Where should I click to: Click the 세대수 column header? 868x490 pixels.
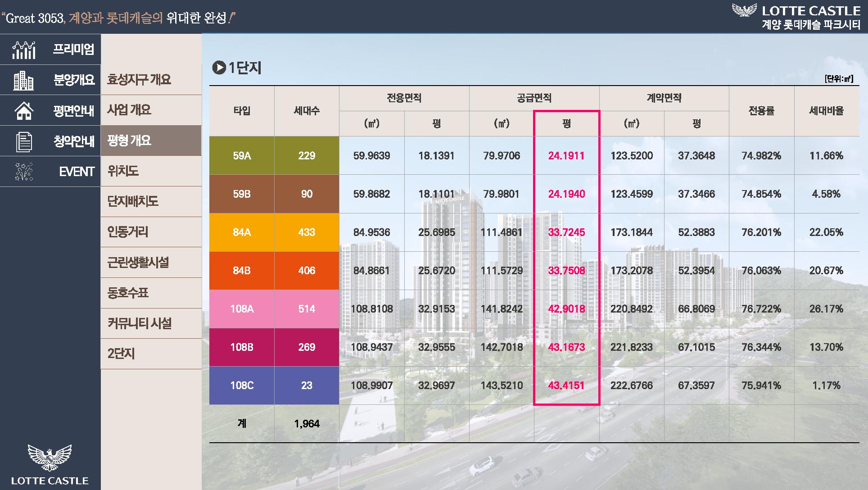pos(307,111)
